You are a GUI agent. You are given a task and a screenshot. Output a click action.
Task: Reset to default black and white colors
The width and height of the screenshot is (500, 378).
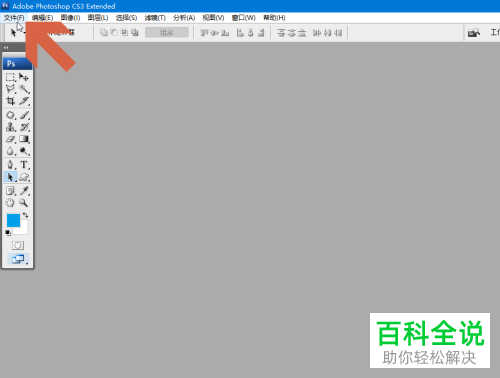(8, 233)
